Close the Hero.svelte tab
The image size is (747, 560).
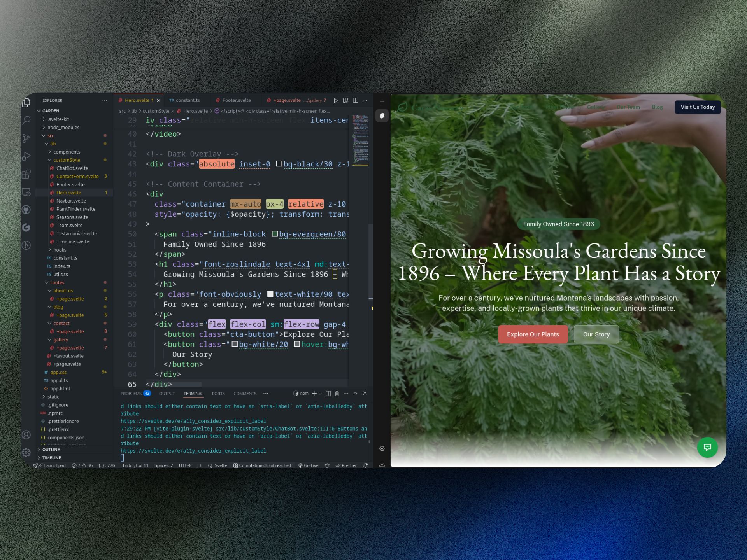click(x=158, y=100)
